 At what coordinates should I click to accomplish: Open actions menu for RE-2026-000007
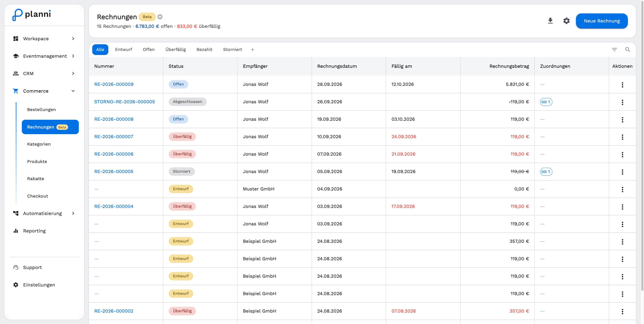click(622, 137)
